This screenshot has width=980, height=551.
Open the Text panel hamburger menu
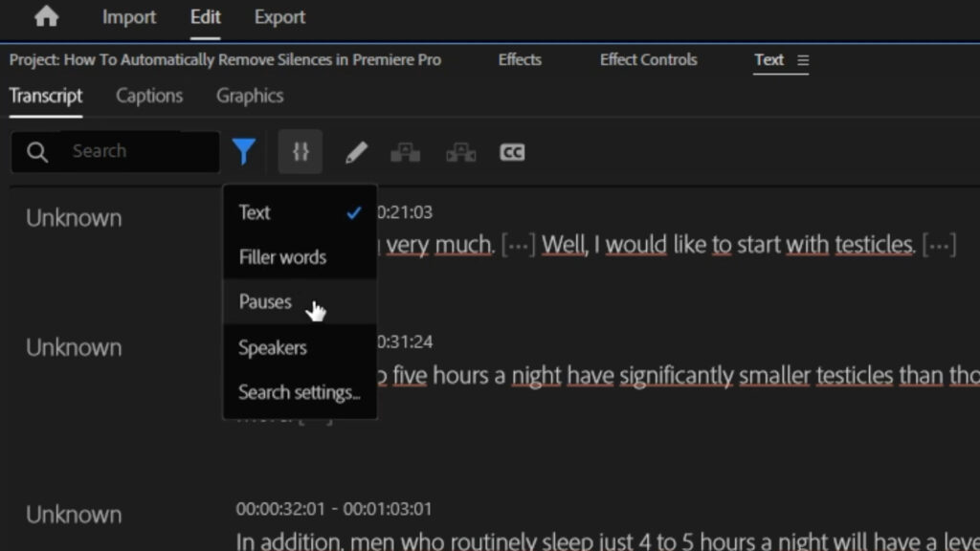pyautogui.click(x=803, y=60)
